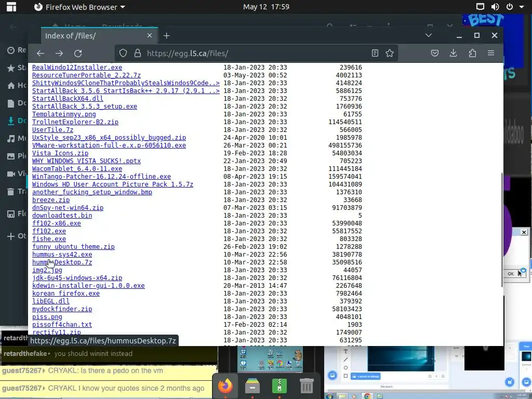Open UserTile.7z link
The height and width of the screenshot is (399, 532).
pyautogui.click(x=52, y=130)
